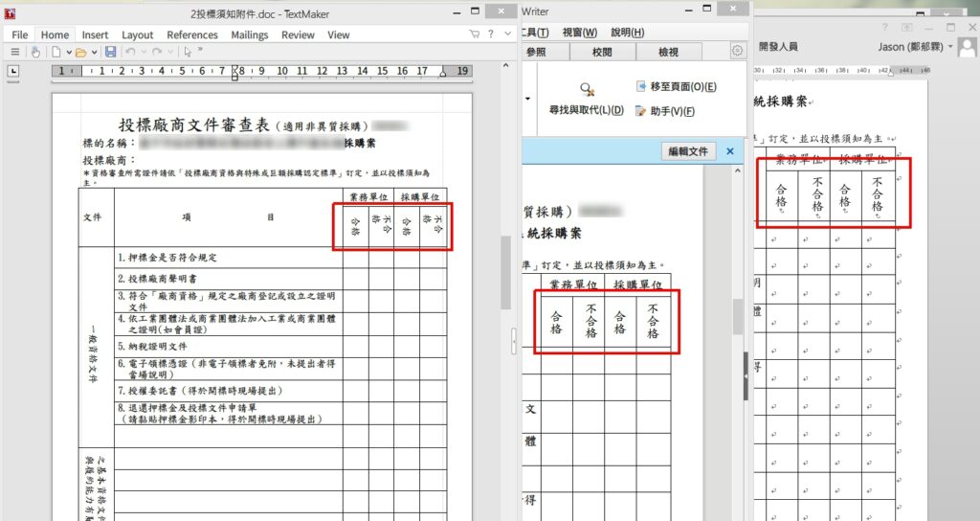Open the References ribbon tab
Screen dimensions: 980x521
click(x=192, y=35)
